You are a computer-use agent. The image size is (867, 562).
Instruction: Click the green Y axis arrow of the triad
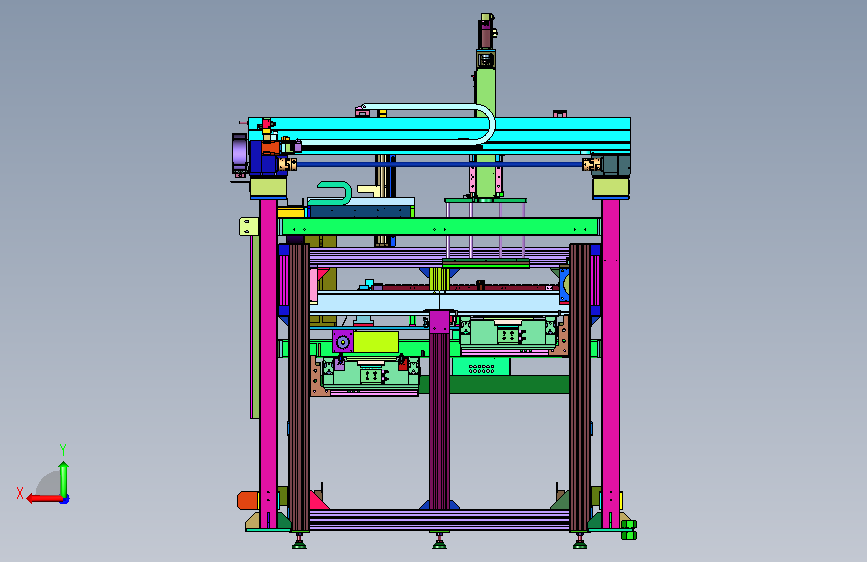[x=64, y=479]
